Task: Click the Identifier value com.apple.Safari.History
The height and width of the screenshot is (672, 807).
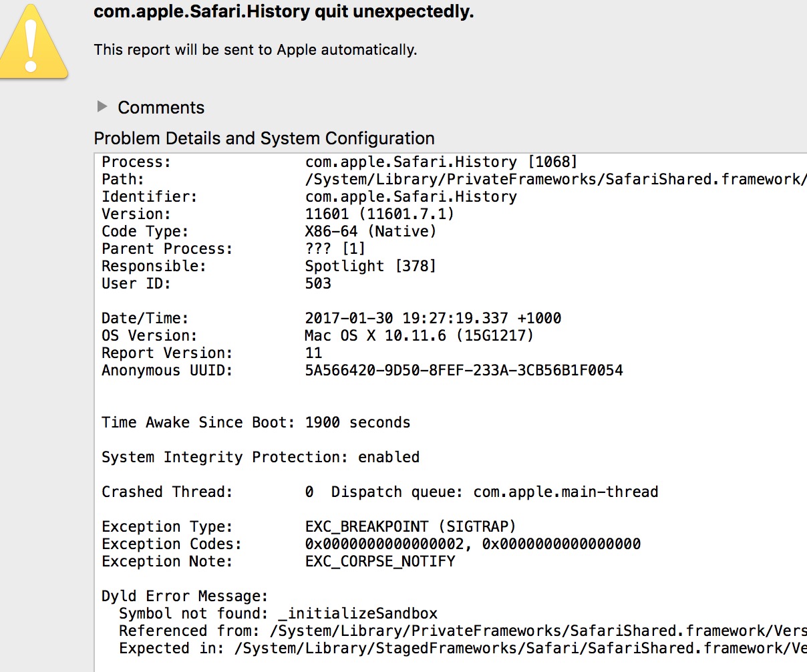Action: click(411, 197)
